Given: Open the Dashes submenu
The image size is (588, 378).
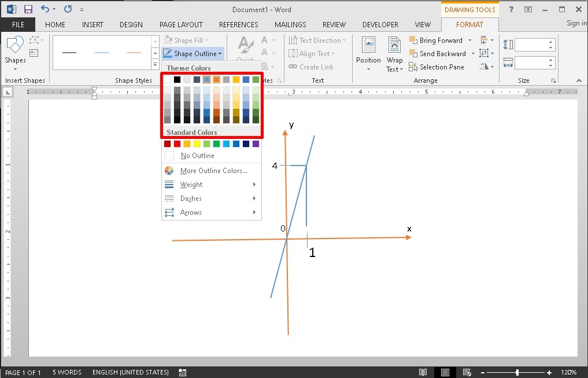Looking at the screenshot, I should [212, 198].
